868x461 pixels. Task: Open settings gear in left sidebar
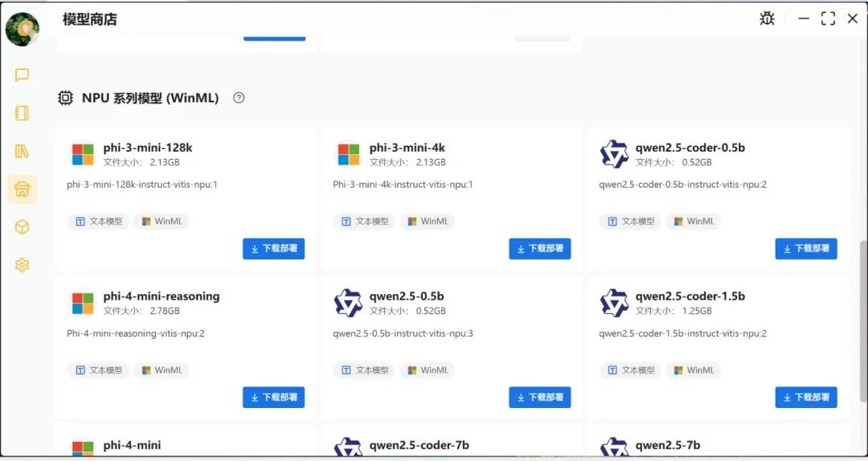point(23,265)
